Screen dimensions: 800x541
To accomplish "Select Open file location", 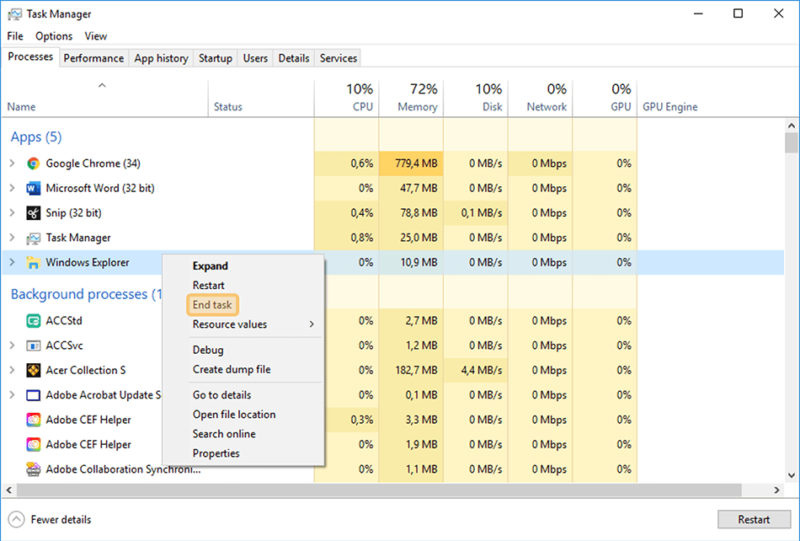I will coord(234,414).
